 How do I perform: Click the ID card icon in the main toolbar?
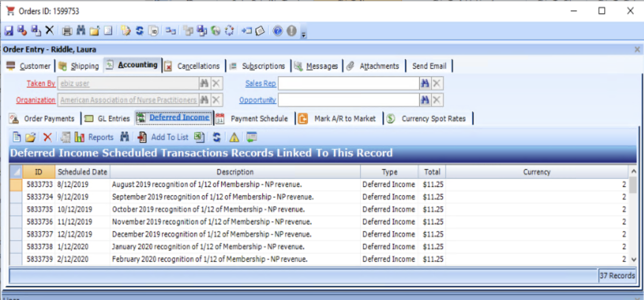pos(154,31)
